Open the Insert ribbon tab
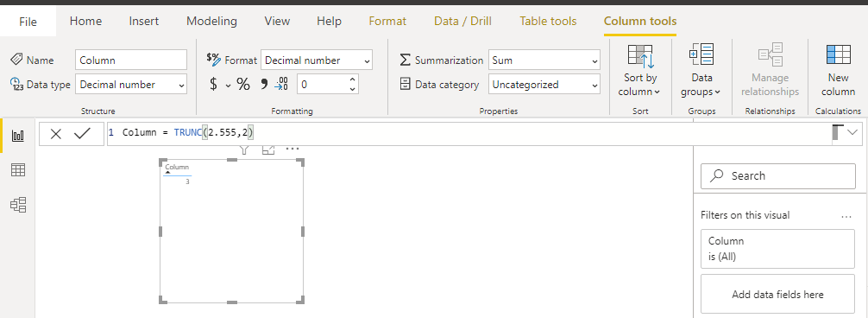Image resolution: width=868 pixels, height=318 pixels. point(144,21)
